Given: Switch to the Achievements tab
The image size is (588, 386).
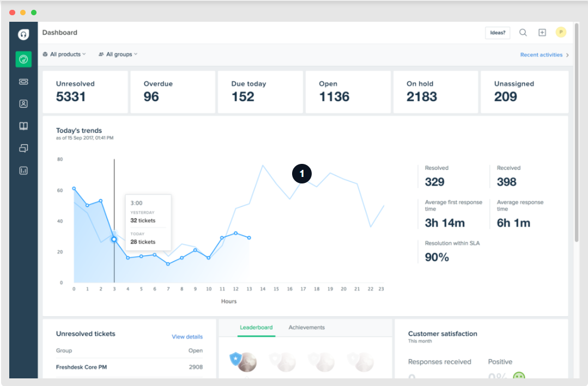Looking at the screenshot, I should coord(306,327).
